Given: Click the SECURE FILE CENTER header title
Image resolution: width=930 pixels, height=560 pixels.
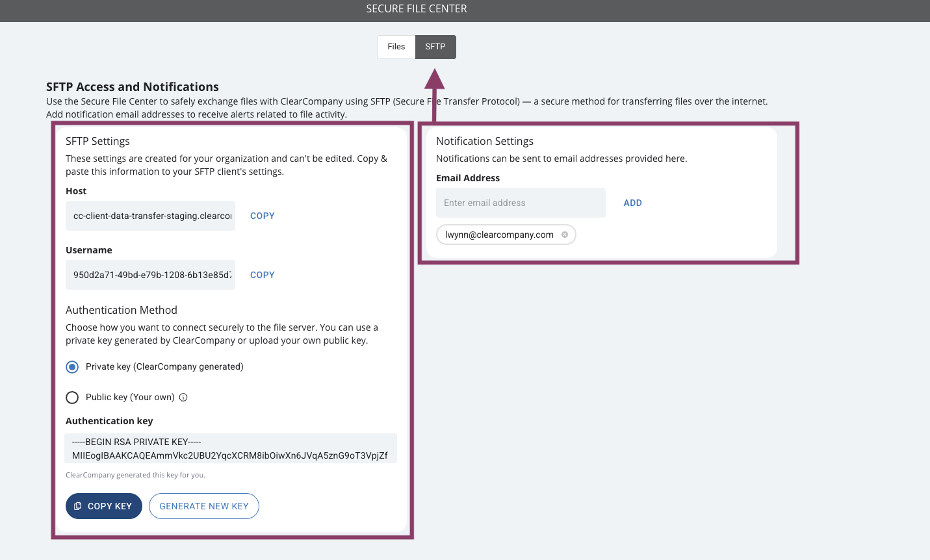Looking at the screenshot, I should pos(417,8).
